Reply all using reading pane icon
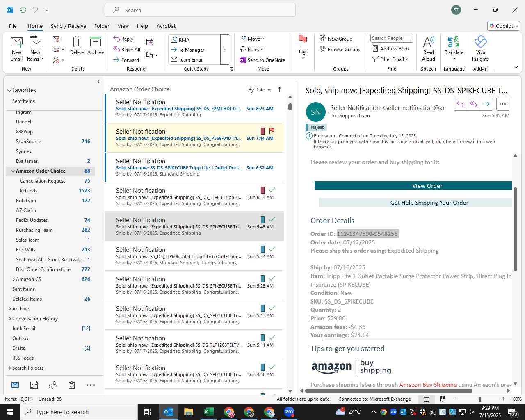The height and width of the screenshot is (420, 525). pyautogui.click(x=473, y=104)
